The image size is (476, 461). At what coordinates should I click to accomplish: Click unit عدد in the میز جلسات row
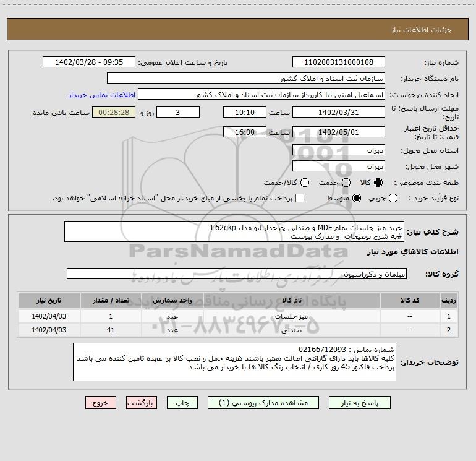click(x=172, y=316)
